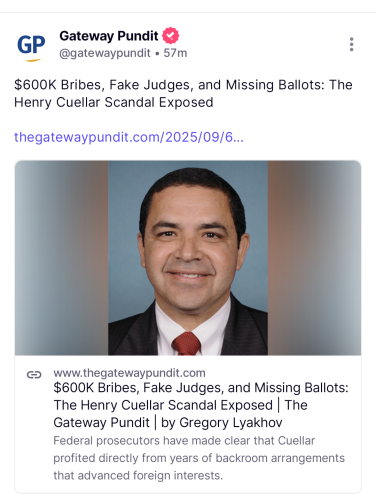Click the chain link icon in the card

point(34,375)
